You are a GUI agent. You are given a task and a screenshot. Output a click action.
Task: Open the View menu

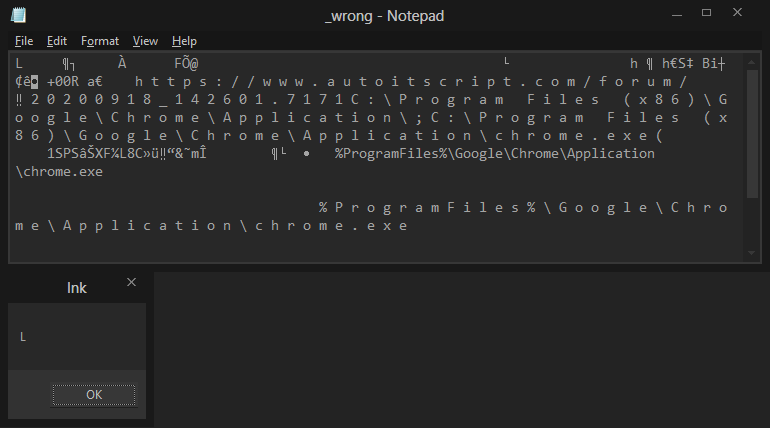point(145,41)
